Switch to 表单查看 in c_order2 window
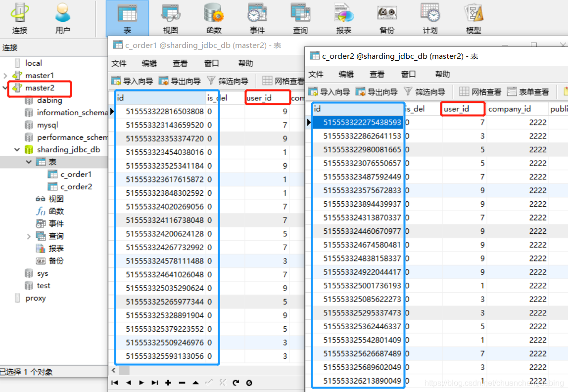568x392 pixels. (528, 91)
